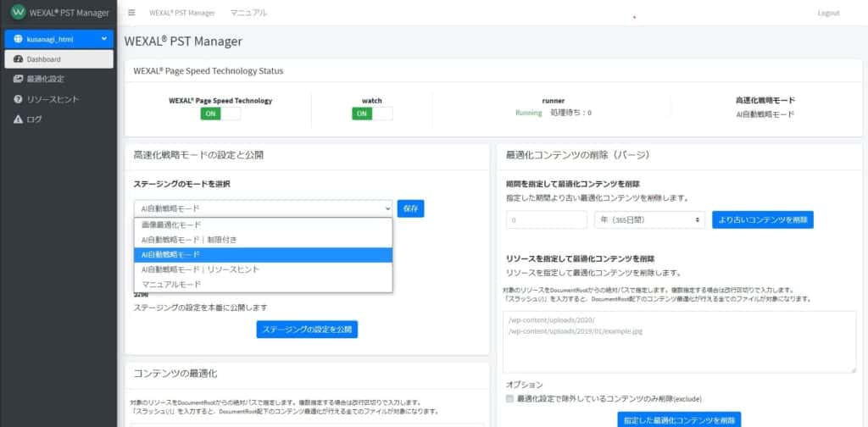Click the resource path textarea
The height and width of the screenshot is (427, 868).
tap(679, 341)
